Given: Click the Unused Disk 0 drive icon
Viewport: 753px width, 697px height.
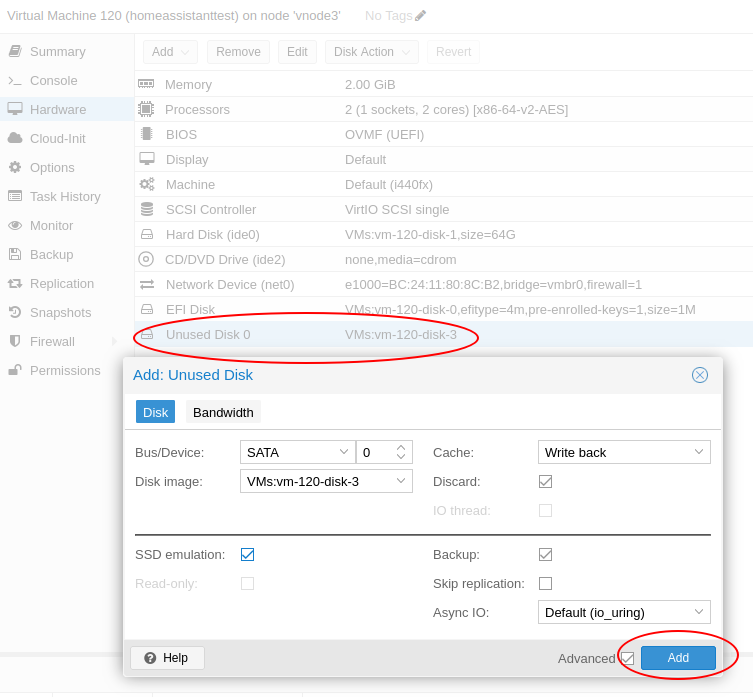Looking at the screenshot, I should coord(146,334).
